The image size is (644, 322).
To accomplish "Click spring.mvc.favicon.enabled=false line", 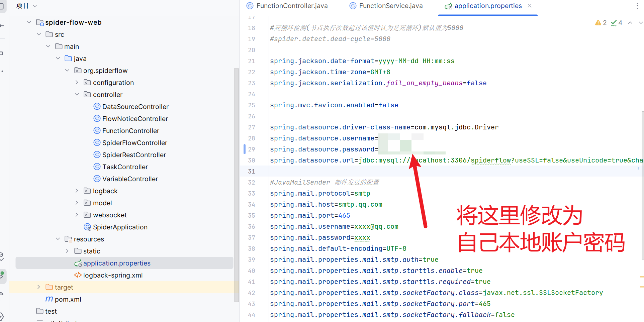I will (x=334, y=105).
